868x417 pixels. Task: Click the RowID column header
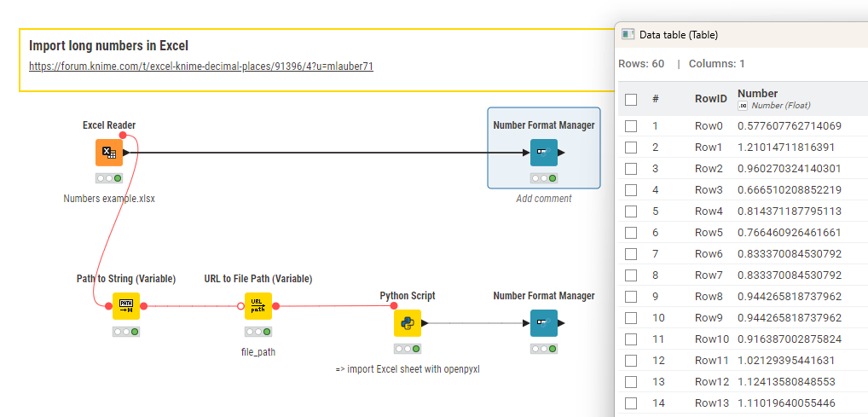710,99
